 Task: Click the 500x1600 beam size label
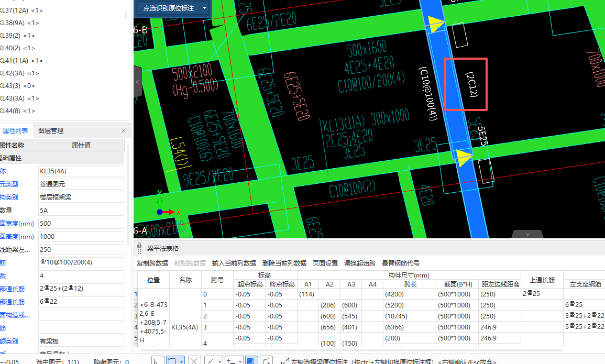pyautogui.click(x=366, y=49)
